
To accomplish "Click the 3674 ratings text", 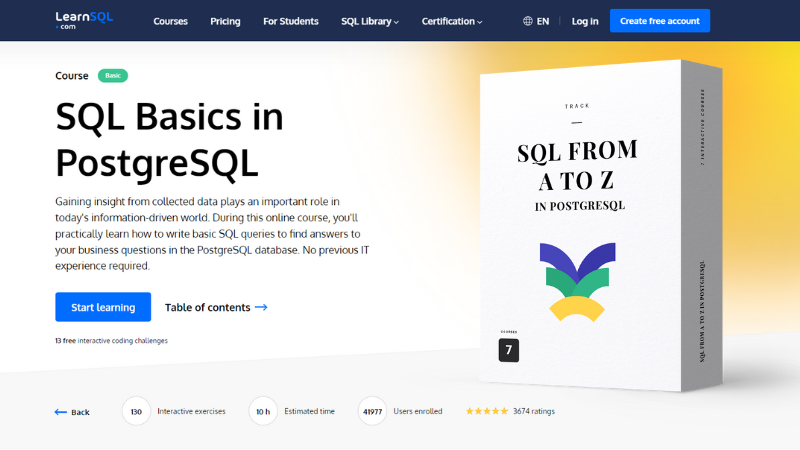I will pyautogui.click(x=534, y=411).
